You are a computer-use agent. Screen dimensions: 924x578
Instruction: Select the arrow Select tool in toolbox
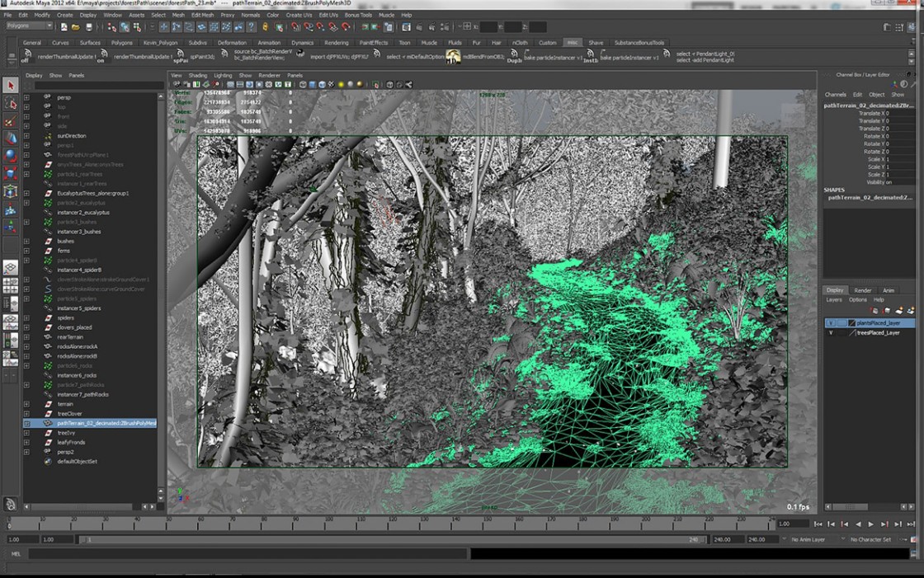11,86
